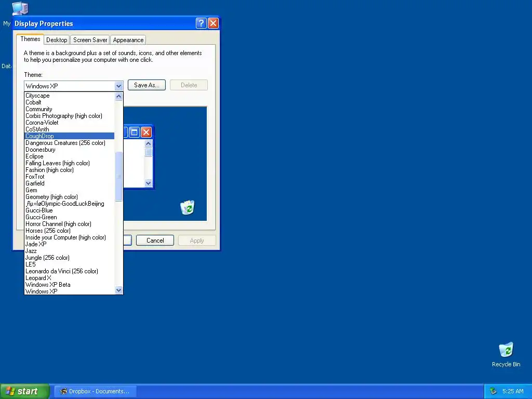The height and width of the screenshot is (399, 532).
Task: Collapse the Theme combo box arrow
Action: [x=118, y=86]
